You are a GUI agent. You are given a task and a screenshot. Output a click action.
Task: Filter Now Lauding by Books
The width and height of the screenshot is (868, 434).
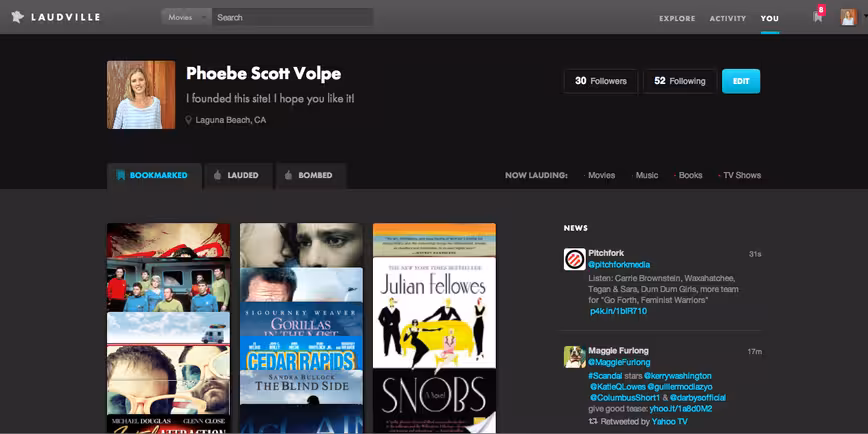click(x=690, y=175)
